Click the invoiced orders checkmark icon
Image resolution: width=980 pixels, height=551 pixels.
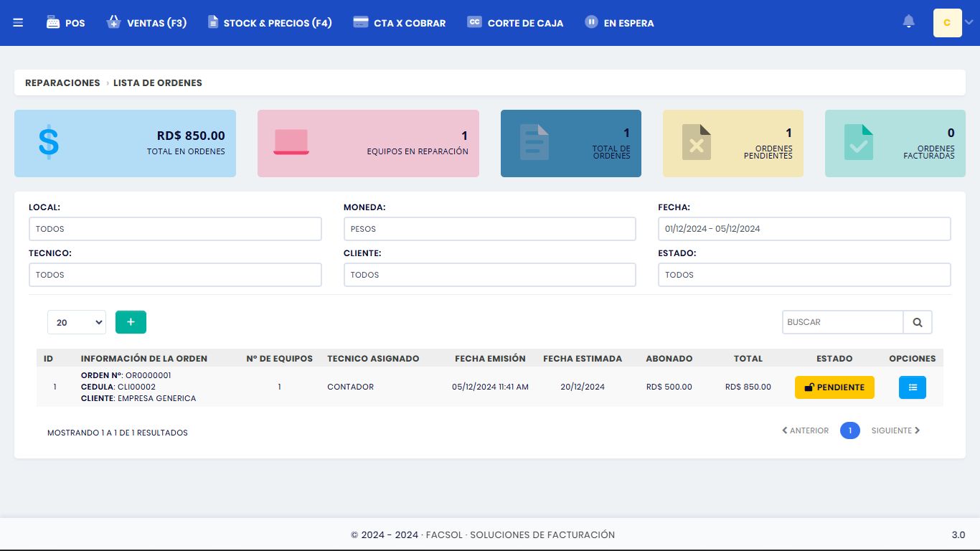point(858,142)
